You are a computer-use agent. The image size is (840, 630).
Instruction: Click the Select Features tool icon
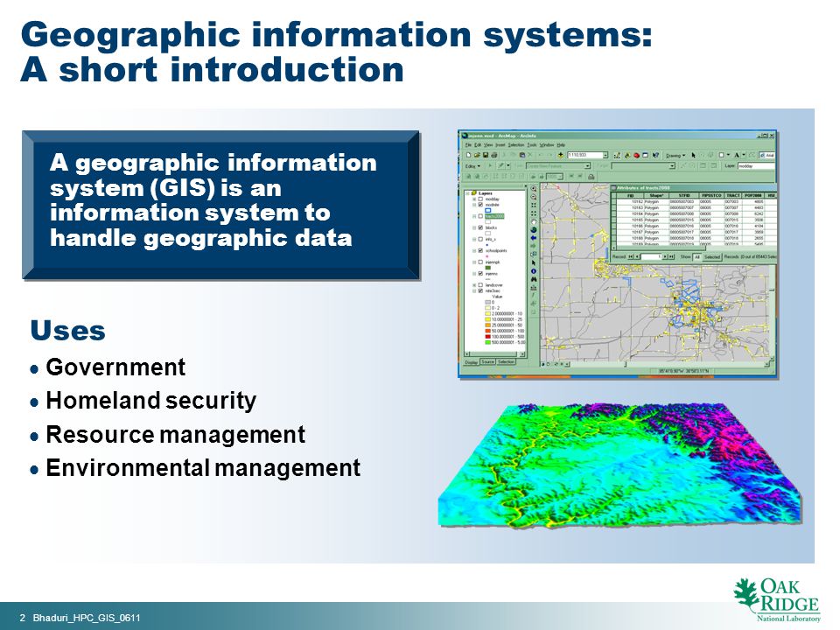click(534, 254)
